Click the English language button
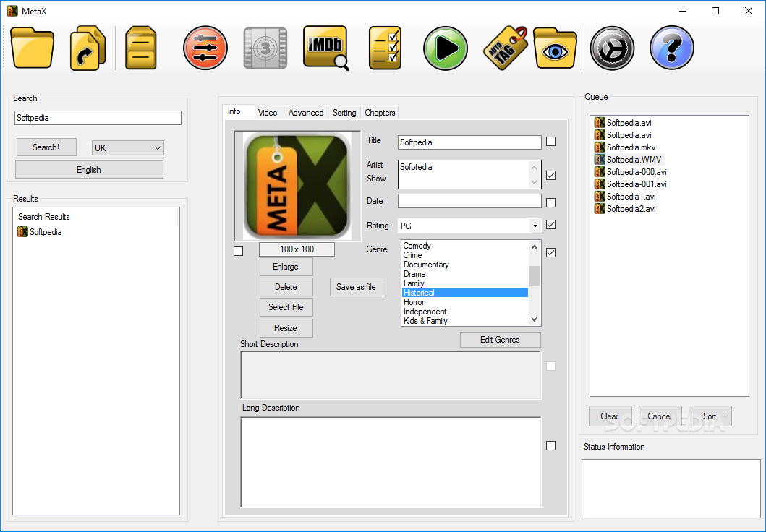Screen dimensions: 766x532 89,169
